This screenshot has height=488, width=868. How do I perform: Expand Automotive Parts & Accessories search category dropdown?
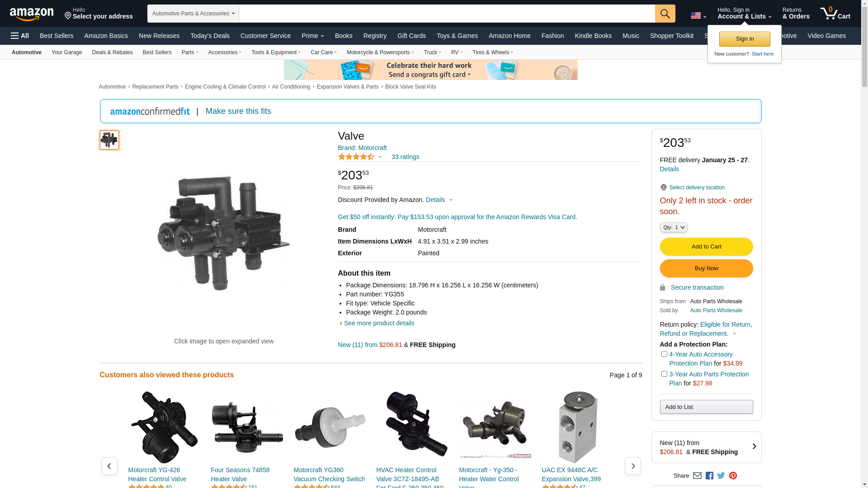pyautogui.click(x=193, y=14)
